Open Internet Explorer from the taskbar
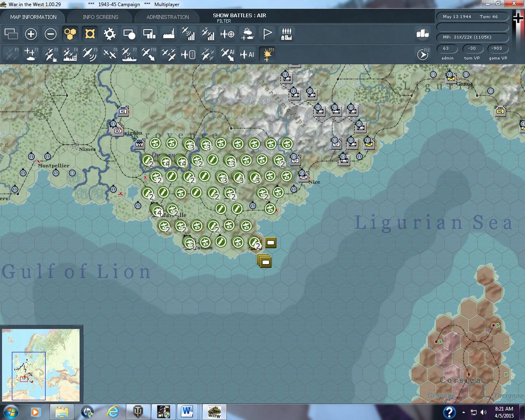The height and width of the screenshot is (420, 525). [112, 412]
